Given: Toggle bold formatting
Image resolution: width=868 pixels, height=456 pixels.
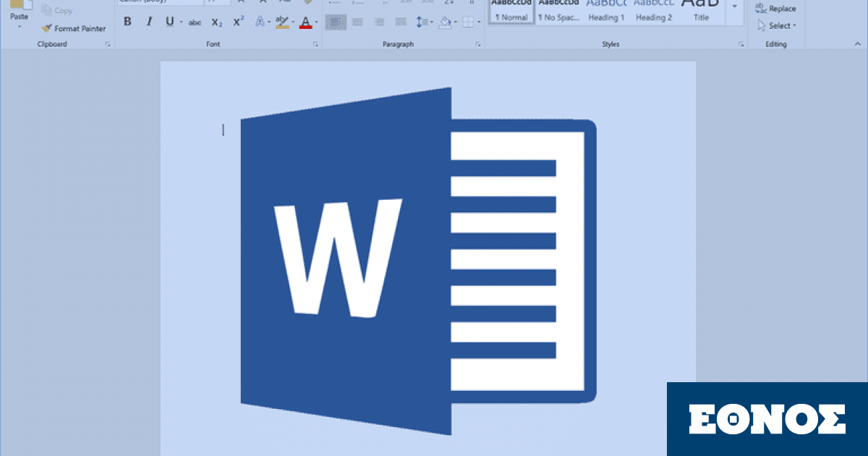Looking at the screenshot, I should [128, 22].
